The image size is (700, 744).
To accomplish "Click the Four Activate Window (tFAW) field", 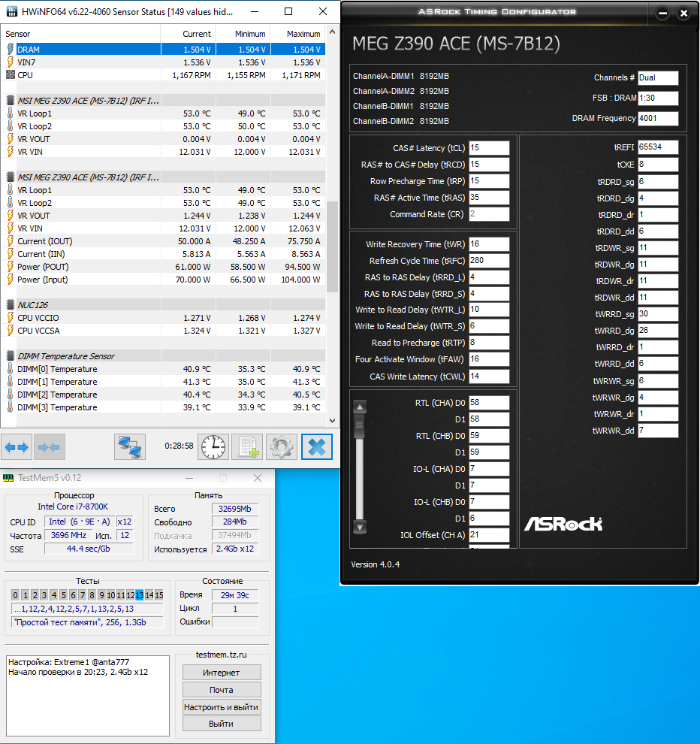I will click(x=489, y=359).
